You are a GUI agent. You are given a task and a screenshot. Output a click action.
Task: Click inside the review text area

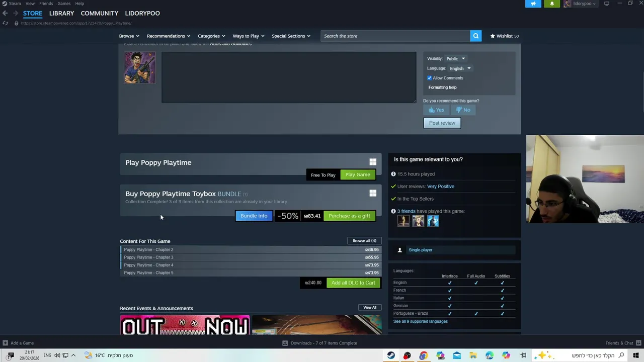tap(289, 77)
